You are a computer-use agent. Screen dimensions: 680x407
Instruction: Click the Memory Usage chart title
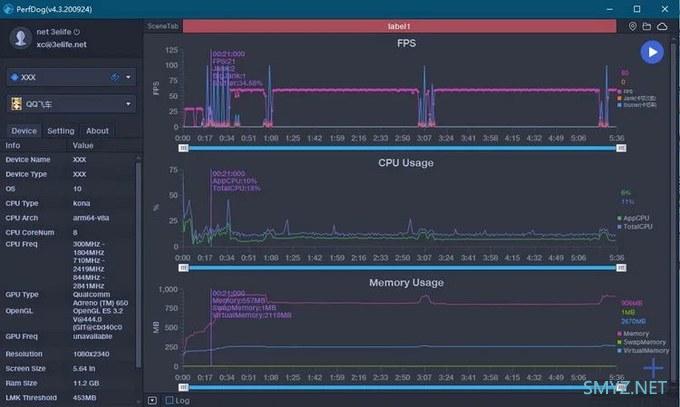point(406,282)
